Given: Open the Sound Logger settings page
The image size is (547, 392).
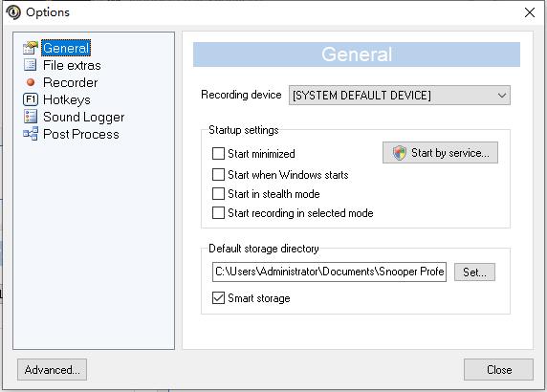Looking at the screenshot, I should pyautogui.click(x=84, y=117).
